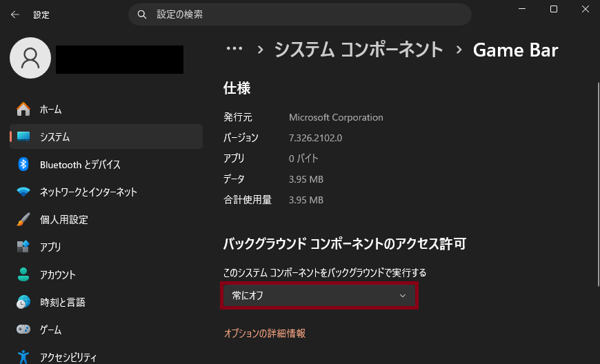Click the user profile avatar picture
Screen dimensions: 600x364
click(x=30, y=58)
